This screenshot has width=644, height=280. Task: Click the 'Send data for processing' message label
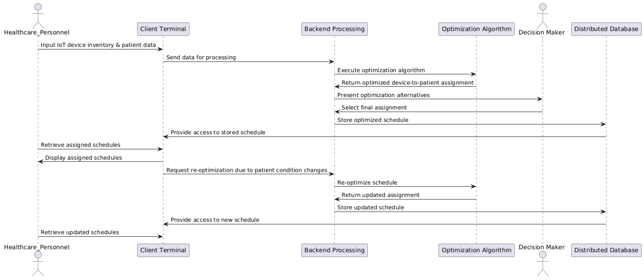pos(201,57)
